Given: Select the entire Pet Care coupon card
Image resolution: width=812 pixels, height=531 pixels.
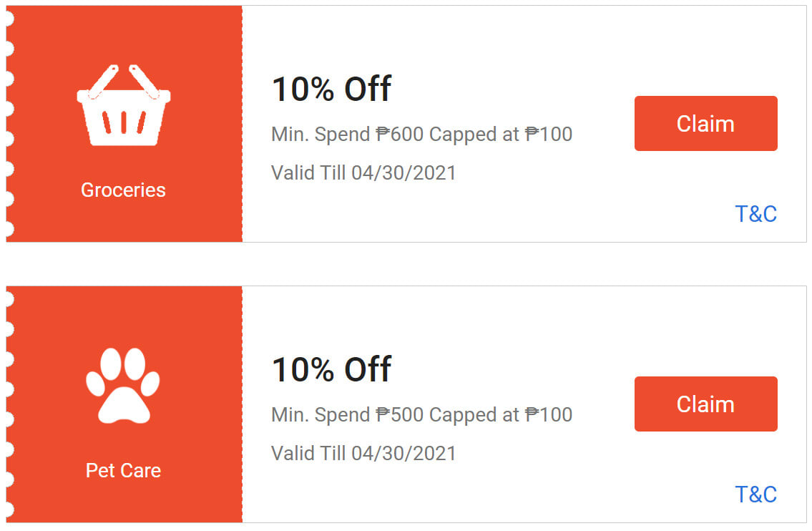Looking at the screenshot, I should pyautogui.click(x=406, y=404).
